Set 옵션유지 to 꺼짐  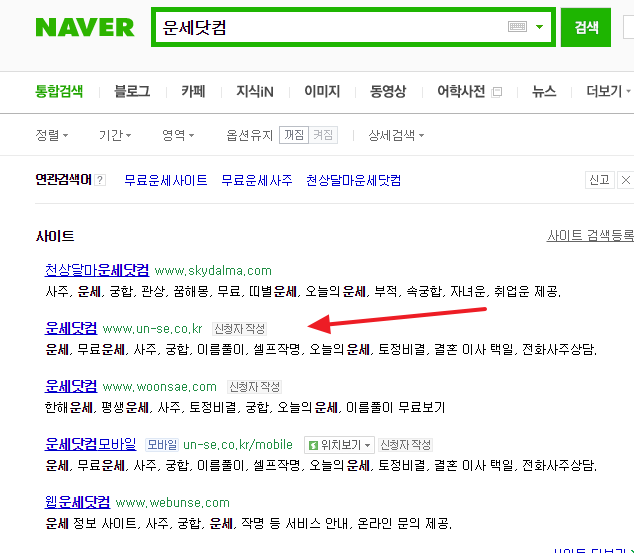click(294, 135)
